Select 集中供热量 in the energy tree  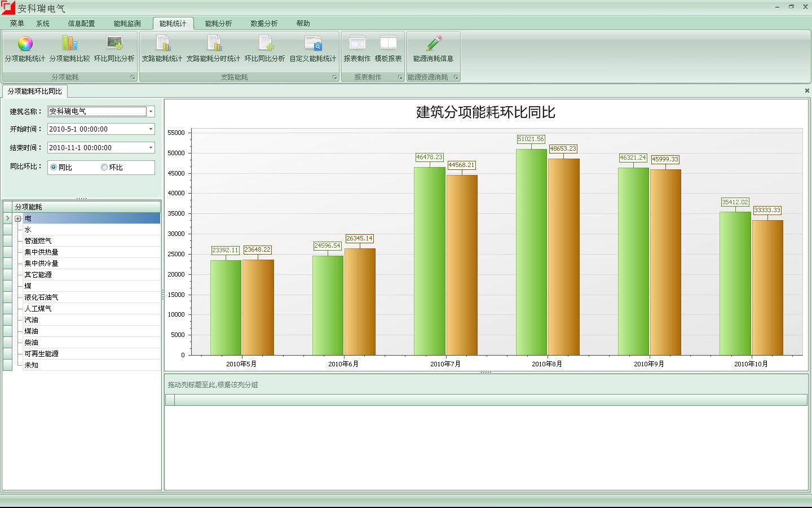tap(41, 252)
